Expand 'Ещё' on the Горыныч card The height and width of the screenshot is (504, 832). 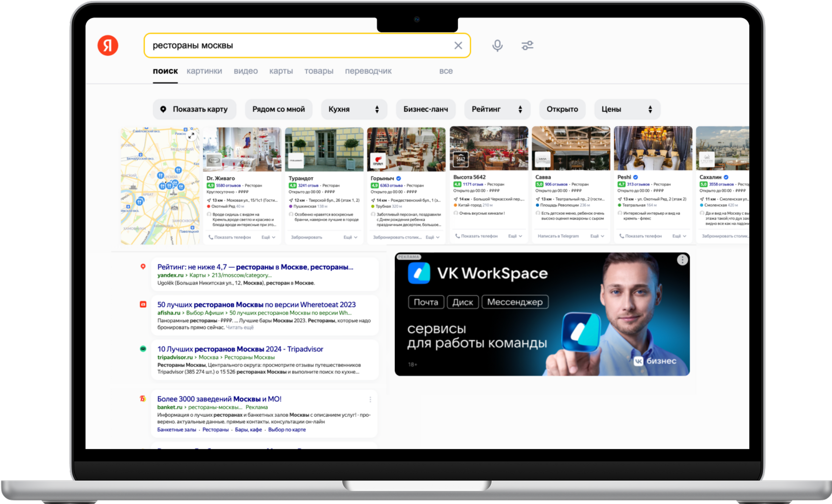(433, 237)
